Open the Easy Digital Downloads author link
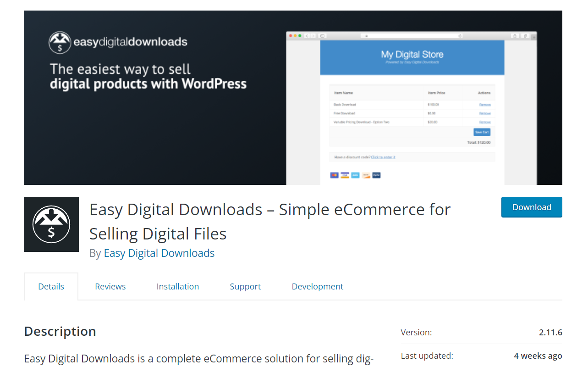588x367 pixels. point(159,253)
